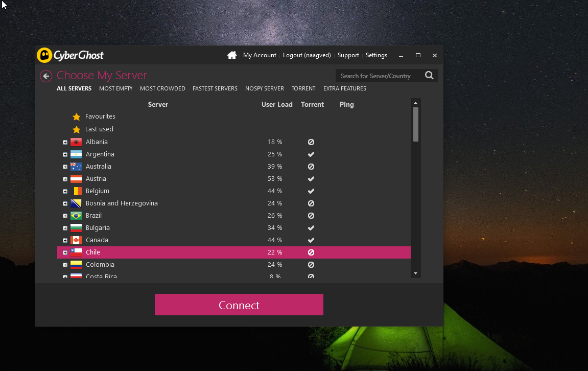Screen dimensions: 588x371
Task: Click the Argentina flag icon
Action: point(76,154)
